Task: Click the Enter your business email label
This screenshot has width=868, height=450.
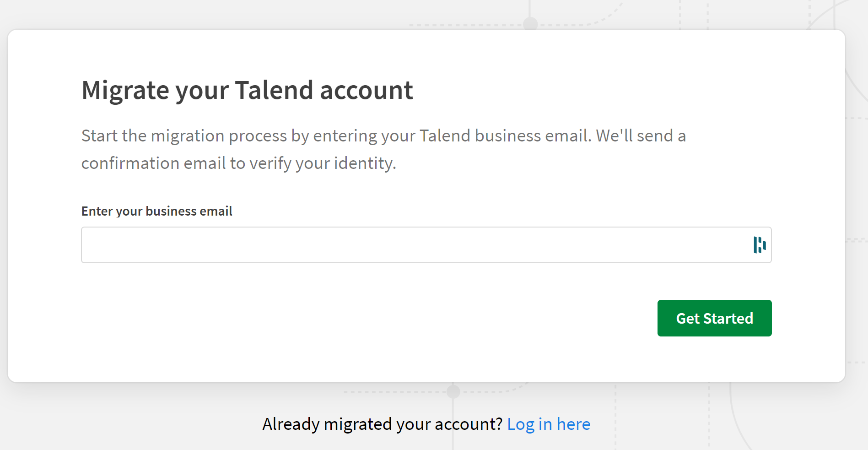Action: [156, 211]
